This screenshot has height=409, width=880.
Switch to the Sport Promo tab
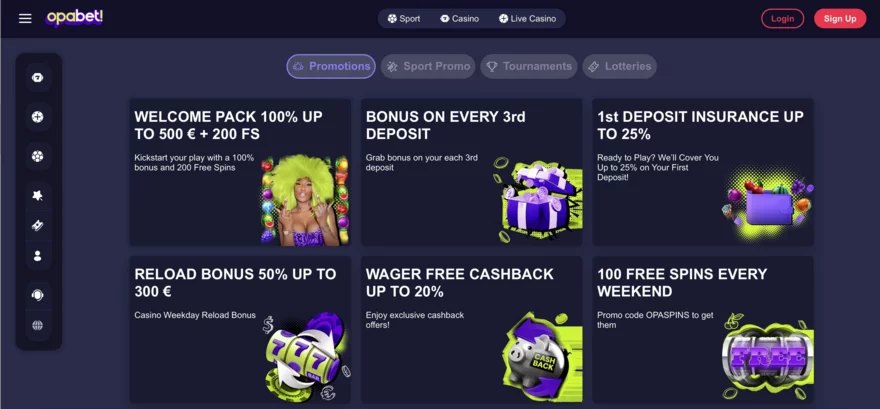click(428, 66)
